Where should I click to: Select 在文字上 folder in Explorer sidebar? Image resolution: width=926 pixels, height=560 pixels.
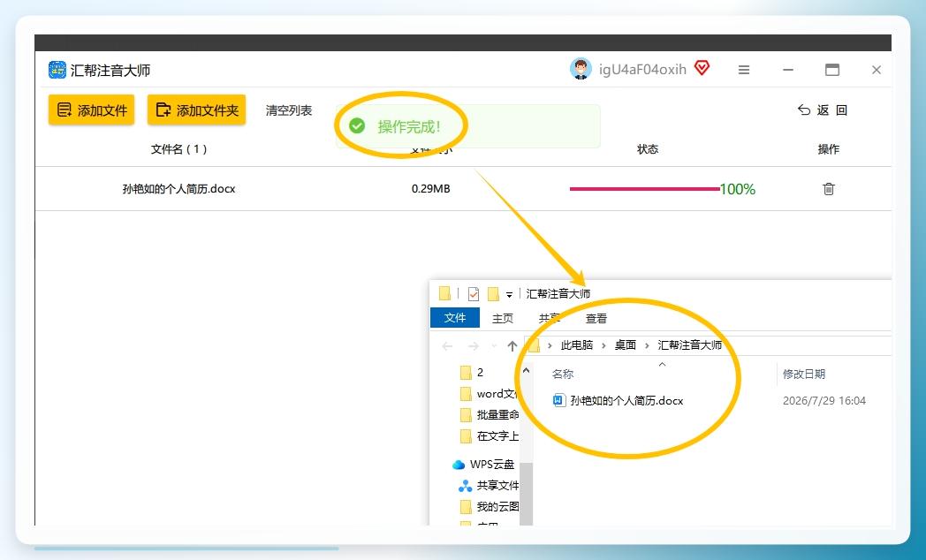(489, 436)
